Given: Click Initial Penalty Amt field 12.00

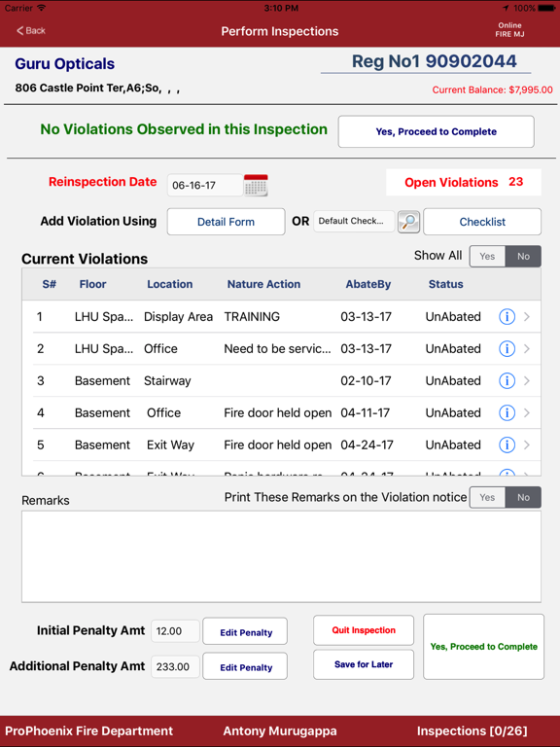Looking at the screenshot, I should [175, 631].
